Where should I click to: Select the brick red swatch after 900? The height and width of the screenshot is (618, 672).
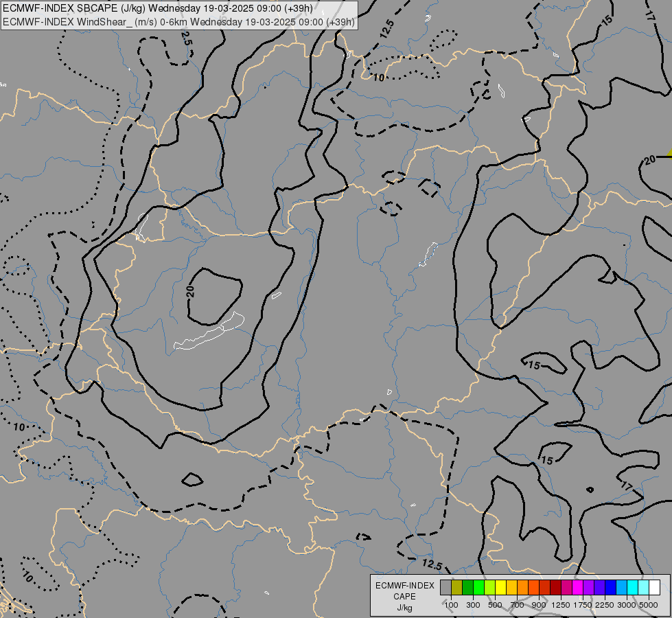[x=545, y=588]
